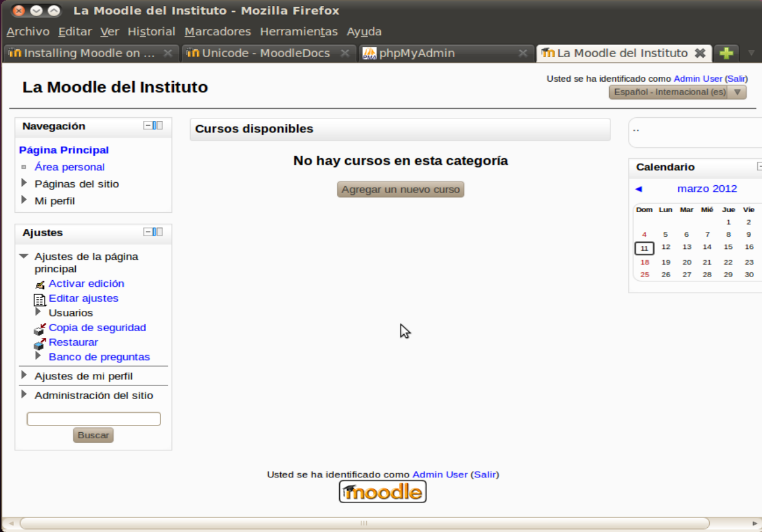Image resolution: width=762 pixels, height=532 pixels.
Task: Open the Marcadores menu
Action: [218, 31]
